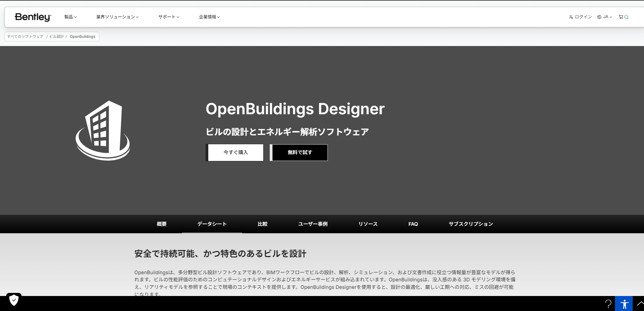Switch to the 比較 tab

click(x=263, y=224)
